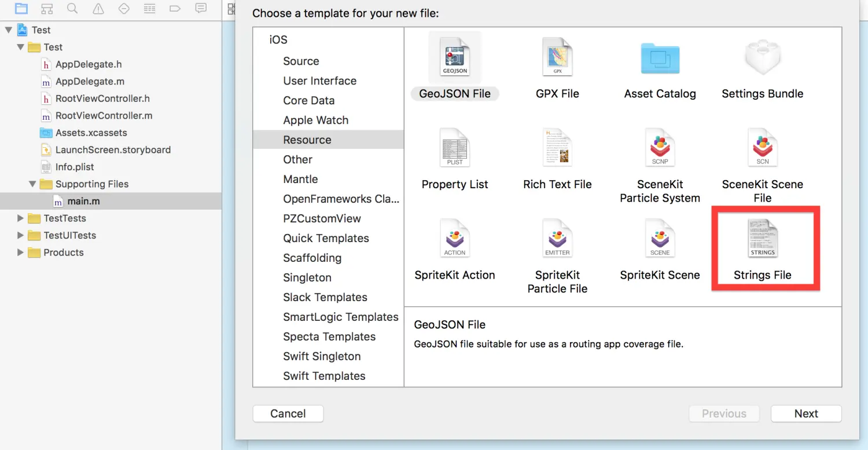Click the Test project blueprint icon

click(x=23, y=30)
